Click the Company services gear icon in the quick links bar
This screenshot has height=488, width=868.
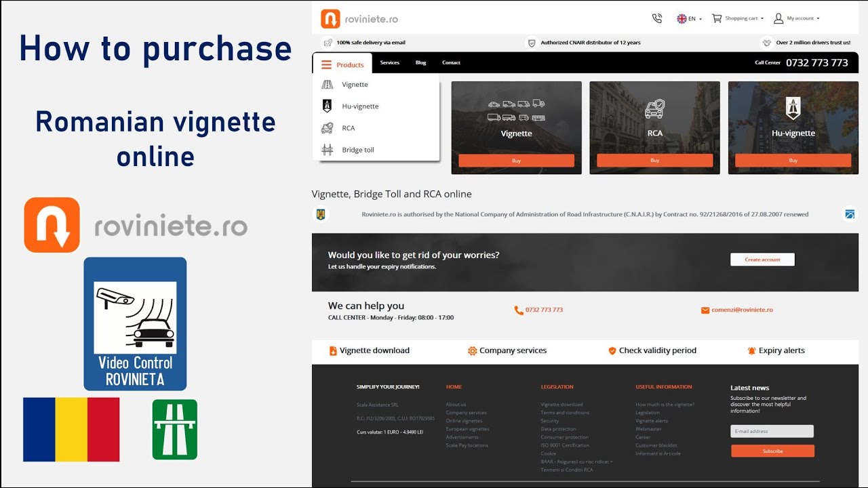point(473,351)
